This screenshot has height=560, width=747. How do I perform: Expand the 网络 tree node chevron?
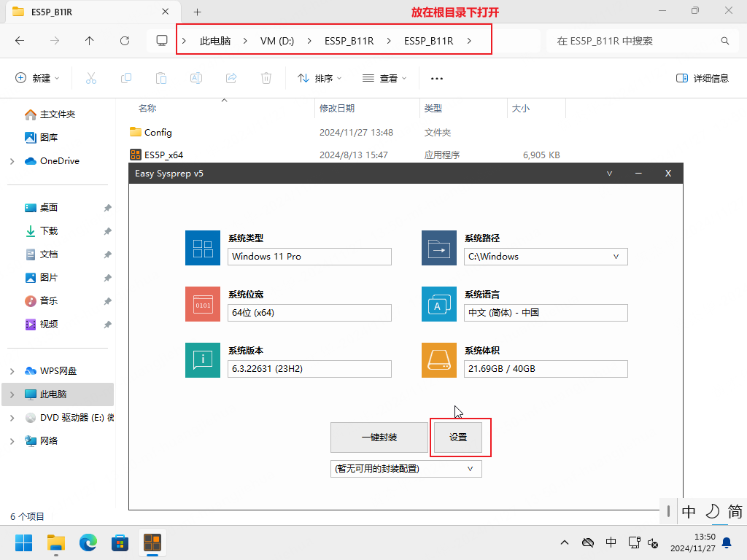[12, 441]
